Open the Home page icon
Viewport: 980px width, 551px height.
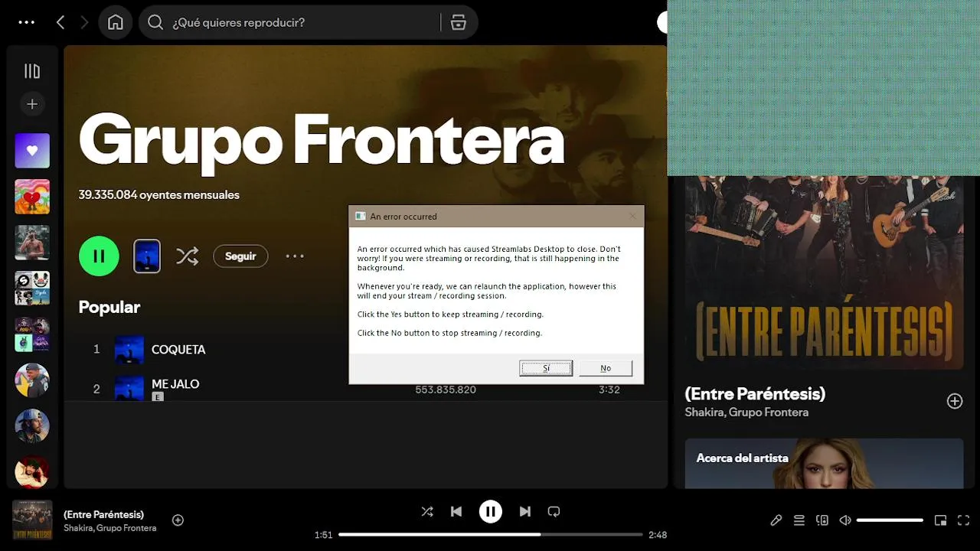click(116, 22)
